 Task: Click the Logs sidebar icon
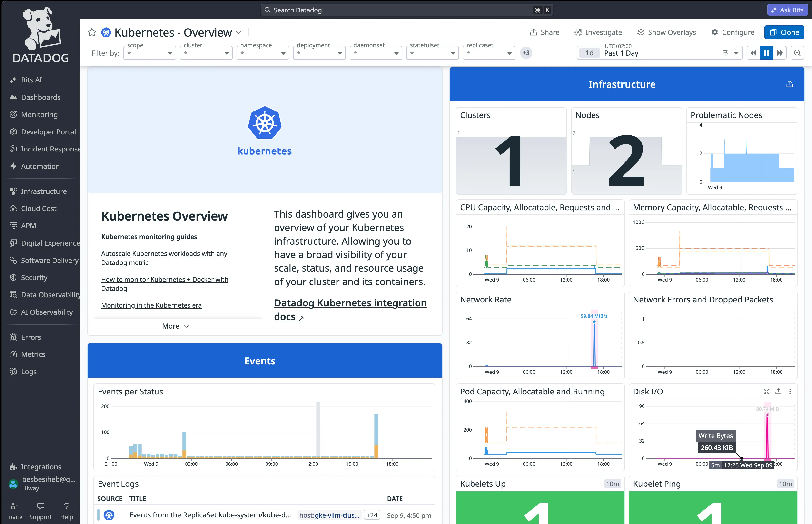point(13,372)
